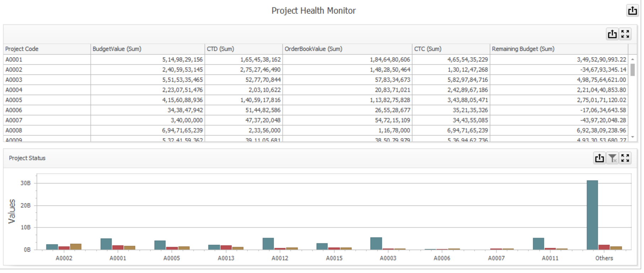Select the A0001 row in the grid
Image resolution: width=644 pixels, height=273 pixels.
click(47, 60)
